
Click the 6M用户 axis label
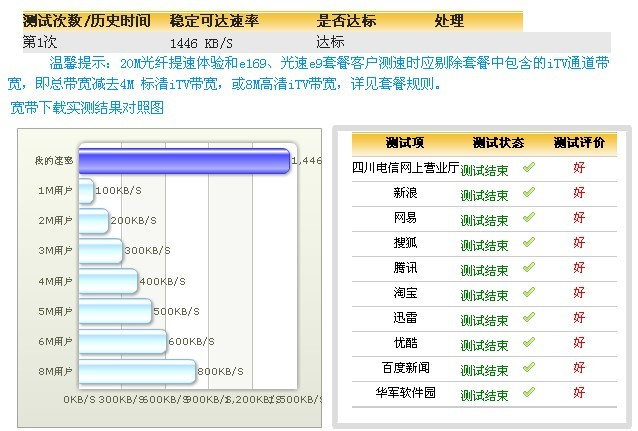pos(55,341)
